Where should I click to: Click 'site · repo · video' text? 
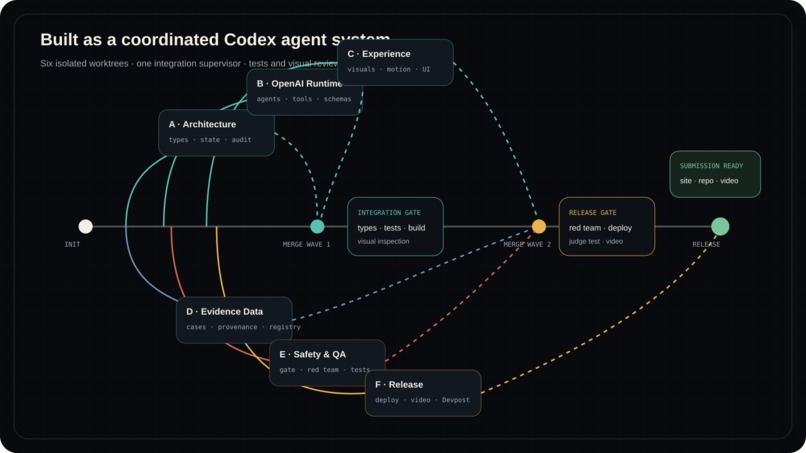click(709, 181)
